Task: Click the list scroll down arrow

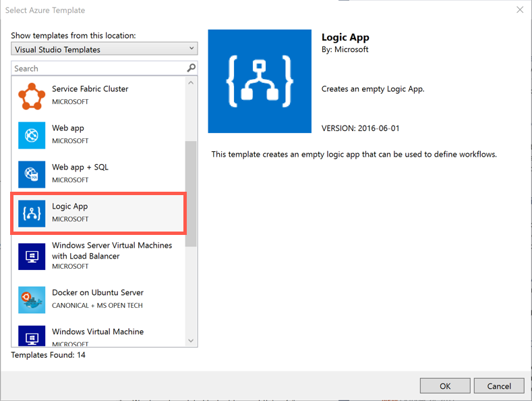Action: point(191,340)
